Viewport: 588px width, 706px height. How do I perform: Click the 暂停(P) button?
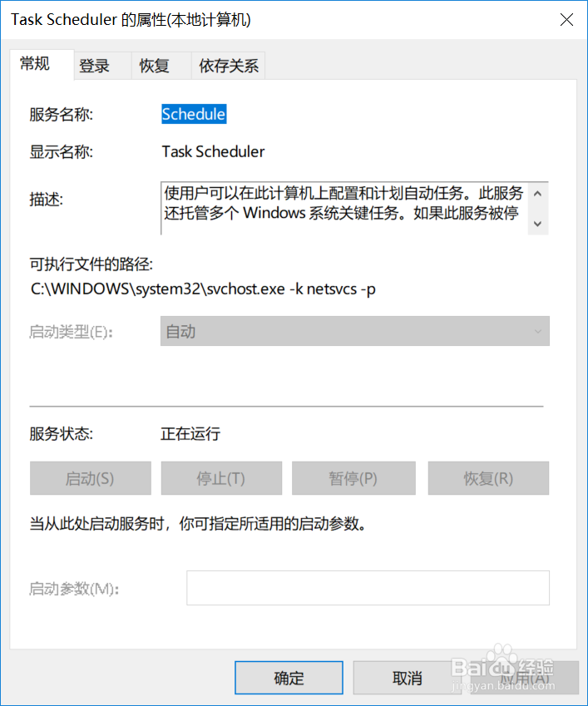point(353,478)
